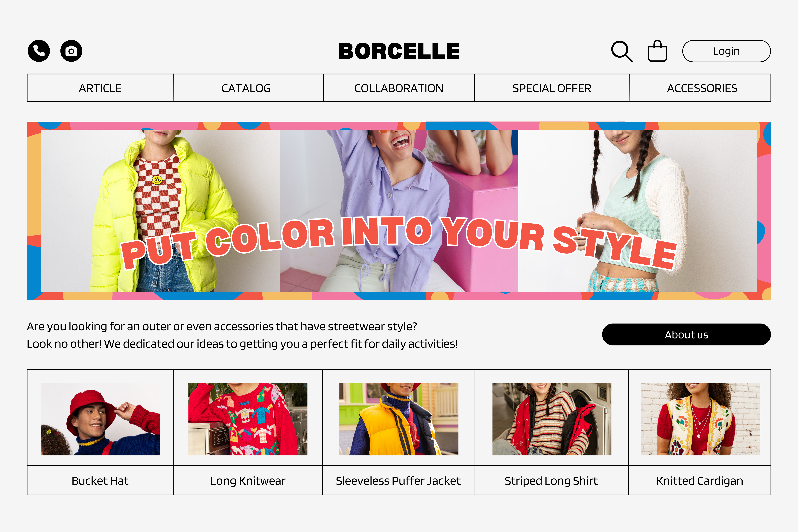Viewport: 798px width, 532px height.
Task: Open the shopping bag cart icon
Action: pyautogui.click(x=658, y=51)
